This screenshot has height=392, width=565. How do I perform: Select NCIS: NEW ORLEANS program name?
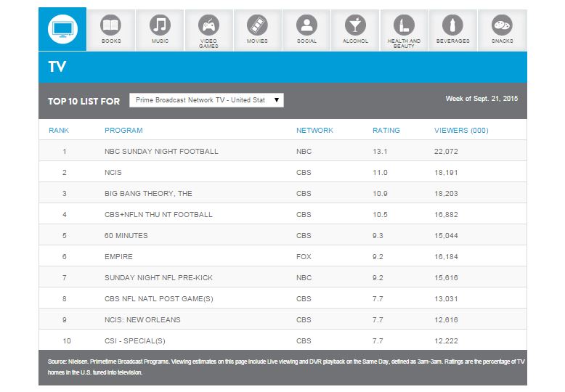tap(142, 320)
